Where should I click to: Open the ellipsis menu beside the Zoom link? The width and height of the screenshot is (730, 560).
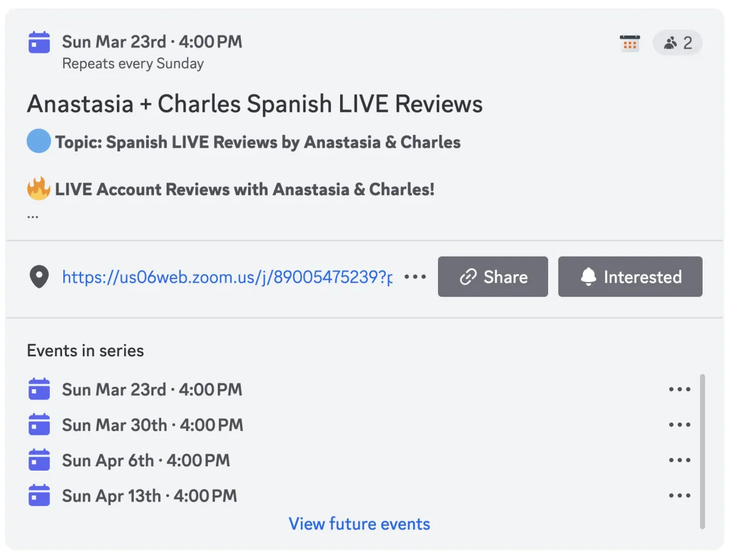point(415,277)
